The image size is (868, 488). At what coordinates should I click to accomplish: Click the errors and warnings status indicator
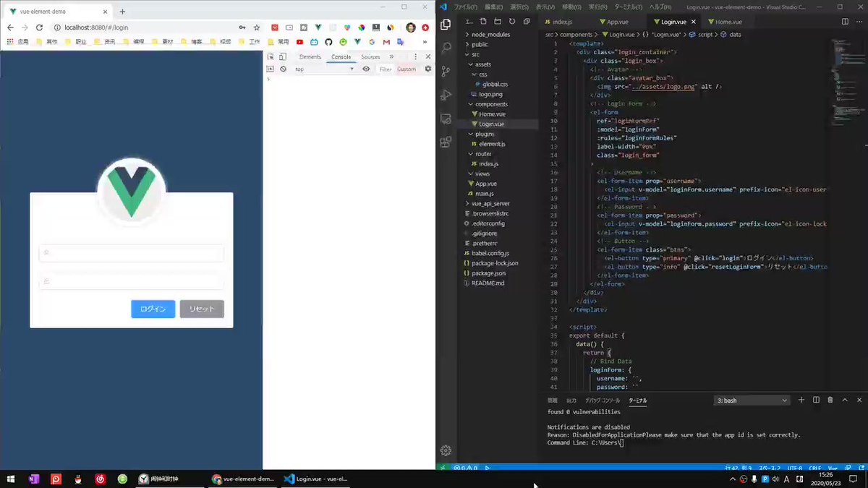pos(467,468)
